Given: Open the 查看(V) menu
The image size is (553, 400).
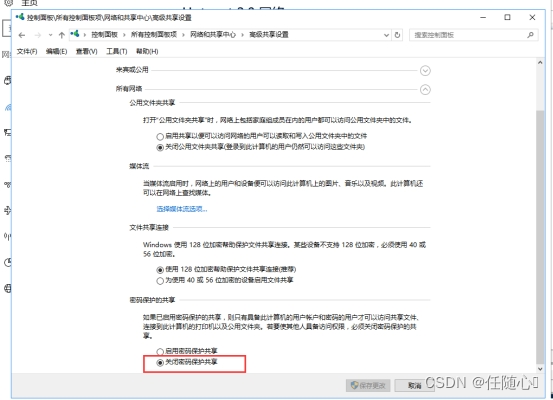Looking at the screenshot, I should point(86,51).
